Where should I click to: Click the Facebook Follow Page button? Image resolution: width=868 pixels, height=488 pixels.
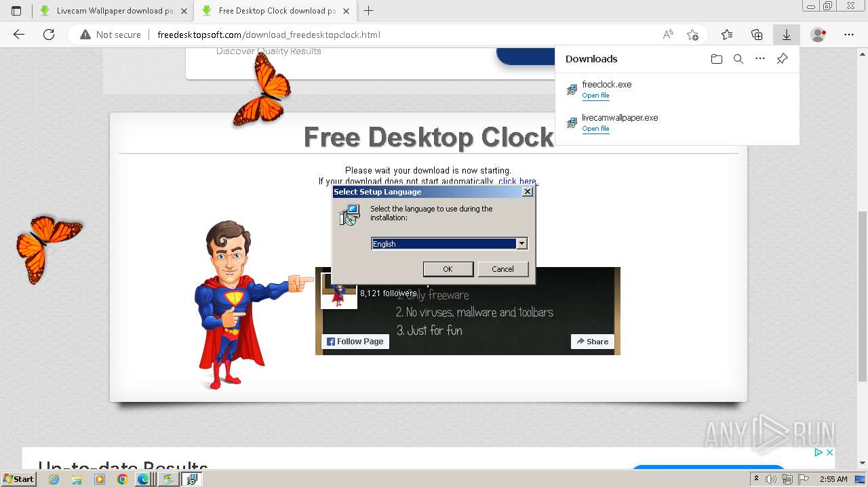click(355, 342)
